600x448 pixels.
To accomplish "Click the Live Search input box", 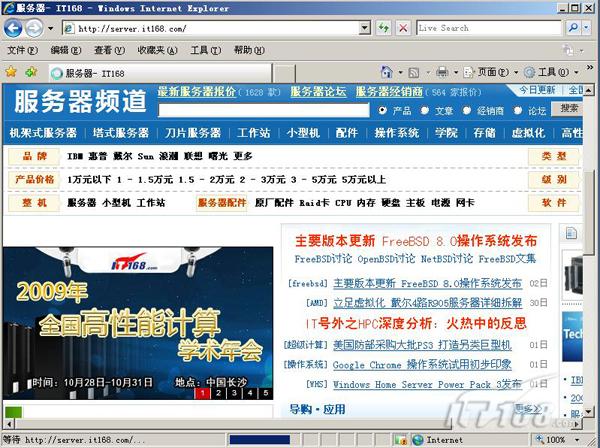I will [x=489, y=28].
